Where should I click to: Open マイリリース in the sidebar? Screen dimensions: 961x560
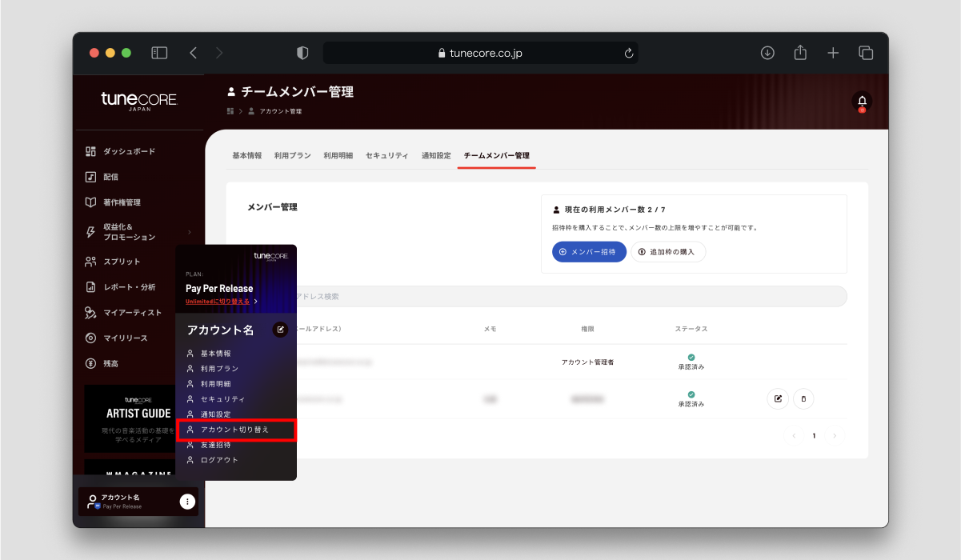click(x=116, y=338)
